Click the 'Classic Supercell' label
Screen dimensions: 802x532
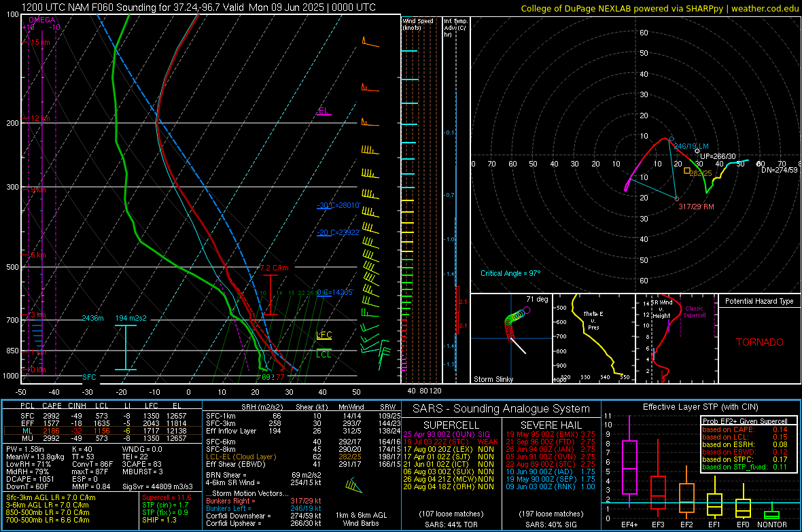click(x=694, y=312)
